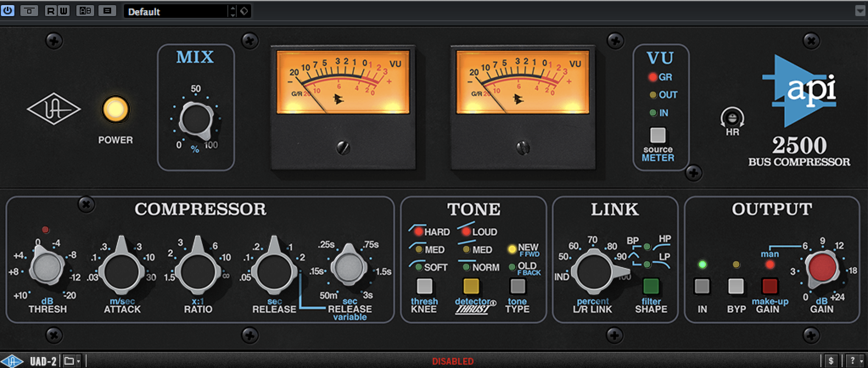Toggle the red make-up GAIN button
The height and width of the screenshot is (368, 868).
[x=770, y=286]
